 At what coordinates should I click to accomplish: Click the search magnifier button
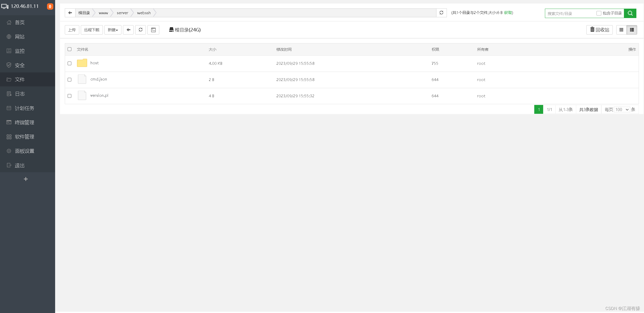click(630, 13)
